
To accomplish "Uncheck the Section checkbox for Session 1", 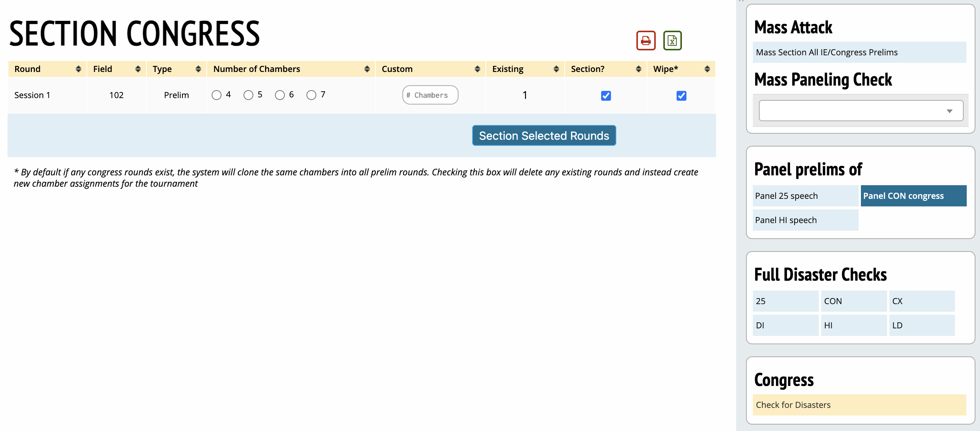I will coord(606,95).
